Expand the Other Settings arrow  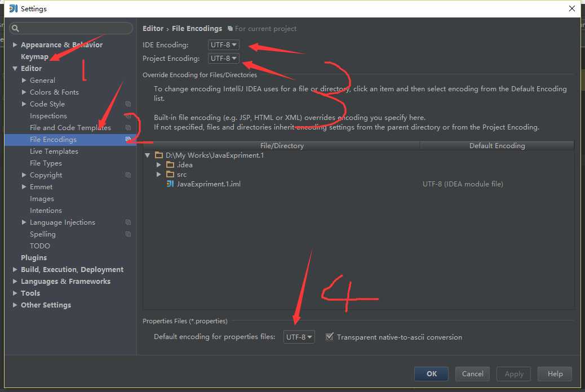click(15, 305)
